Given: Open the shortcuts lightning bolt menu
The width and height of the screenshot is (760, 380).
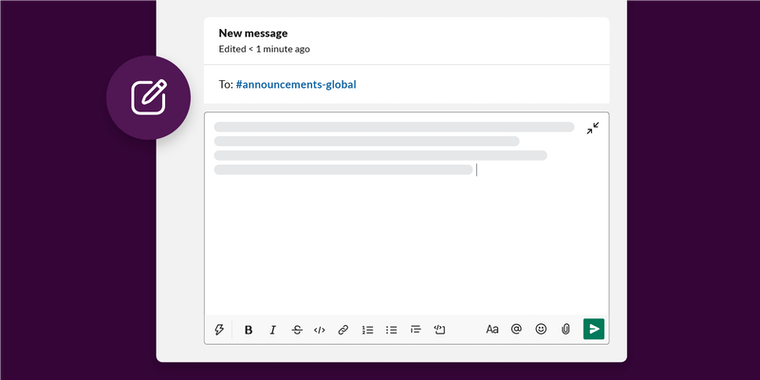Looking at the screenshot, I should (x=219, y=330).
